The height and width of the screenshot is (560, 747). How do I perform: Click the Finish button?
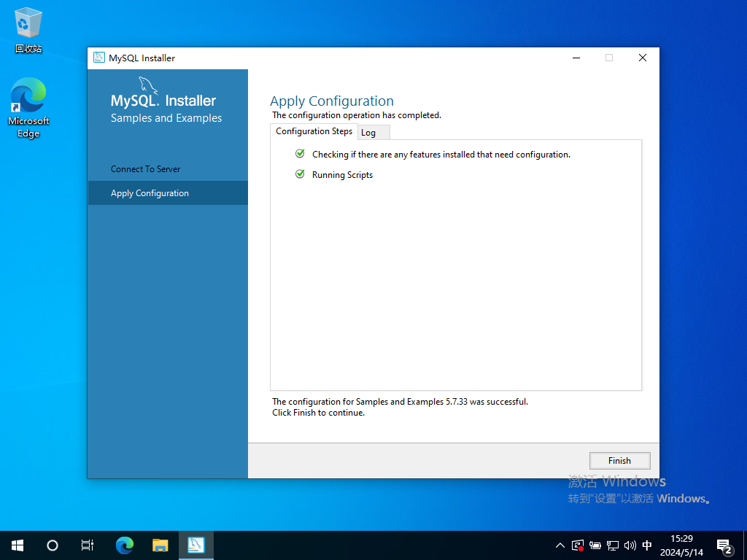click(619, 460)
